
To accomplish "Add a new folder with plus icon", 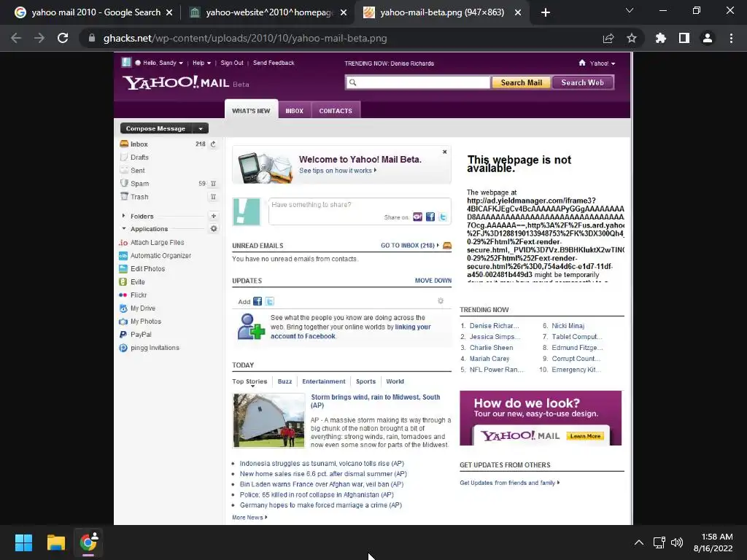I will (214, 216).
